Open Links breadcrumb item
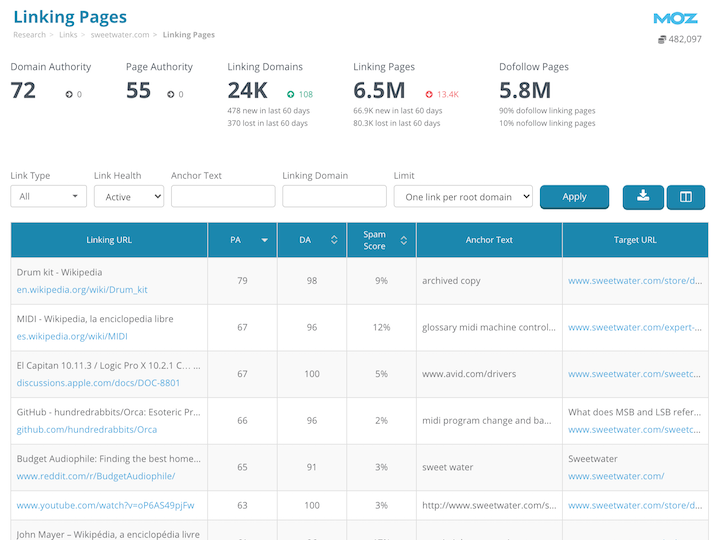The image size is (720, 540). coord(68,35)
